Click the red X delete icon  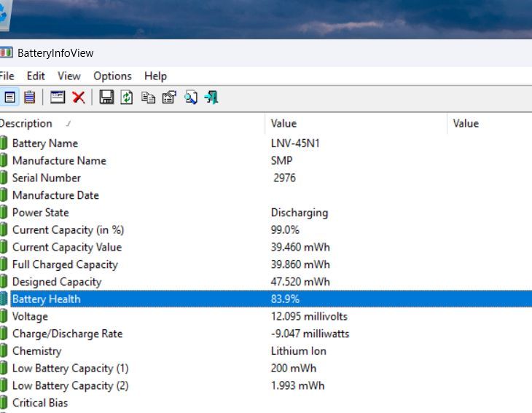pyautogui.click(x=78, y=97)
